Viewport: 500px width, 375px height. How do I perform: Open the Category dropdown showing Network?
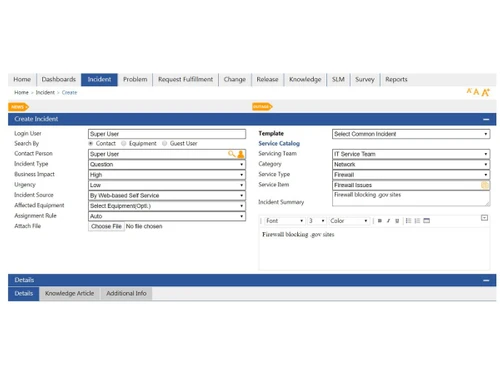(411, 164)
